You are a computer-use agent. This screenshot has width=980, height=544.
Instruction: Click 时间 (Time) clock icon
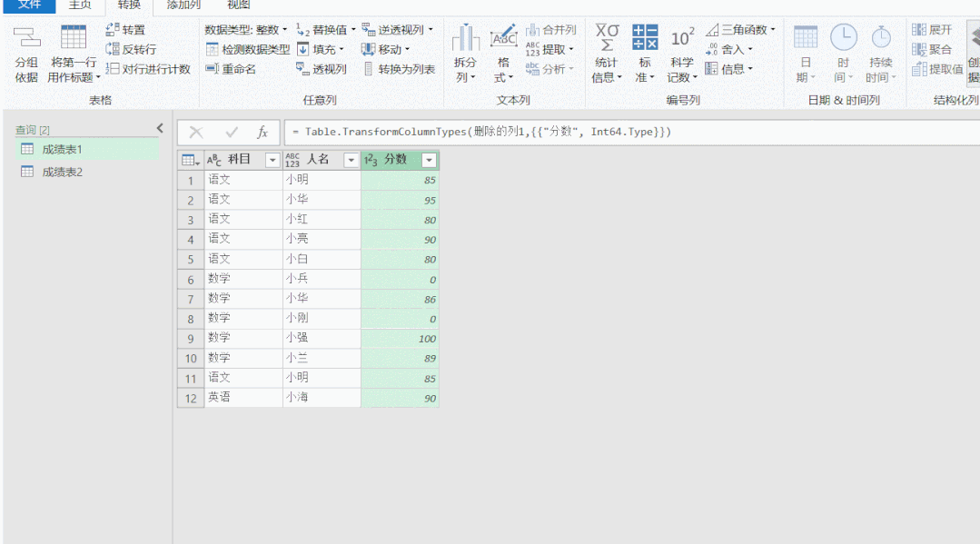[843, 37]
